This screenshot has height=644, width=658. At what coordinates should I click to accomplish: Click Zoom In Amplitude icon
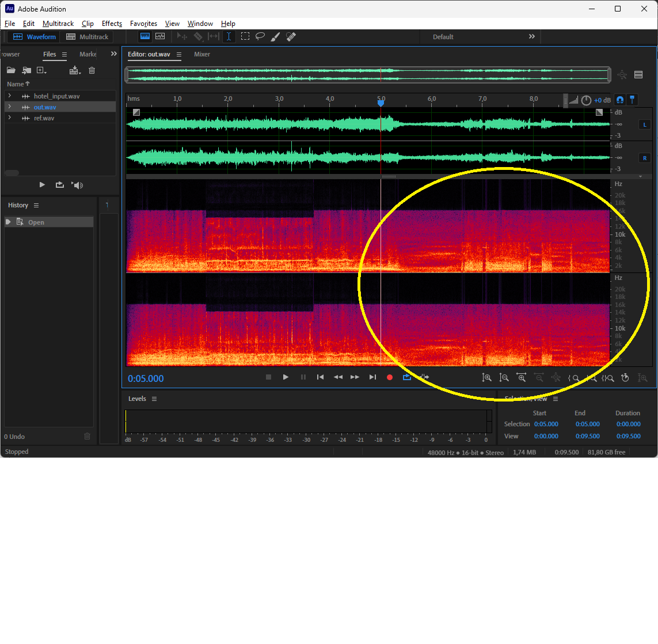(x=487, y=377)
